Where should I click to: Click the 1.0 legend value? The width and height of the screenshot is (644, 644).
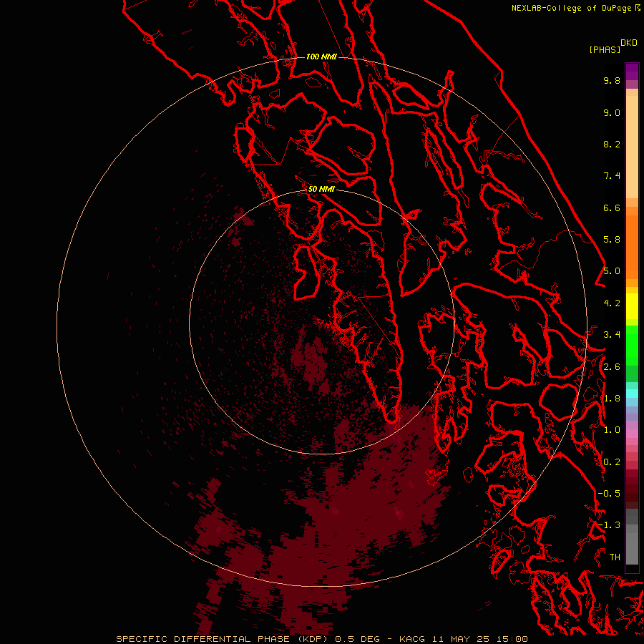[612, 430]
